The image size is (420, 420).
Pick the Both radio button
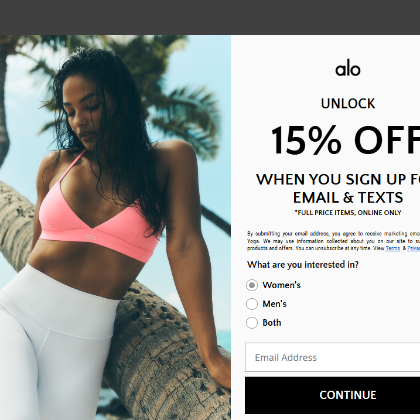tap(252, 323)
